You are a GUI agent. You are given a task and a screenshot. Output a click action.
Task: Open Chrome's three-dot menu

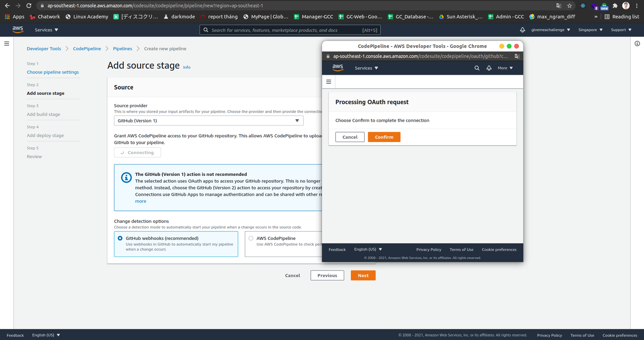[637, 6]
